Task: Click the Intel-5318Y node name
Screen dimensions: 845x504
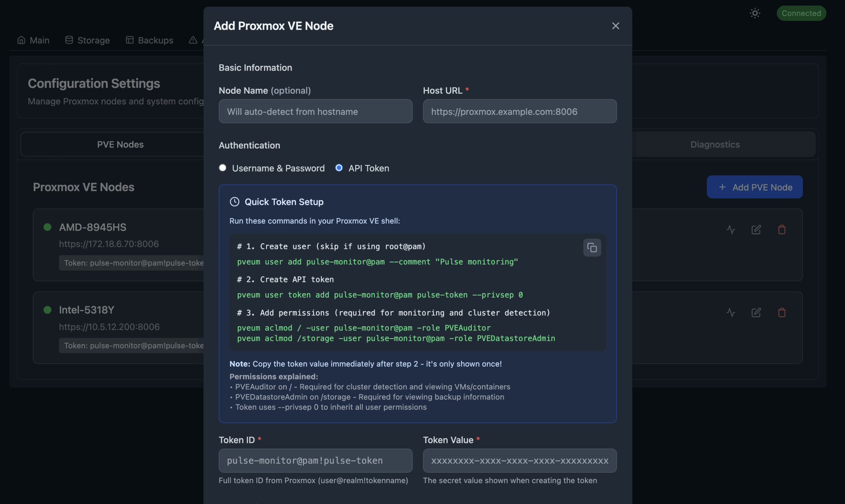Action: point(86,310)
